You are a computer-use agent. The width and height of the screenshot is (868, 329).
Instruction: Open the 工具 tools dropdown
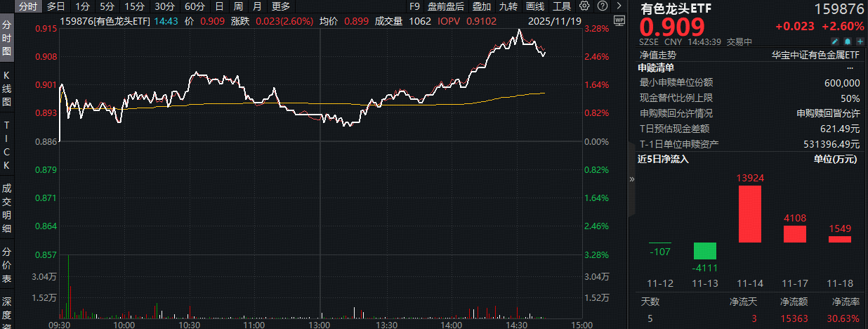click(x=562, y=6)
